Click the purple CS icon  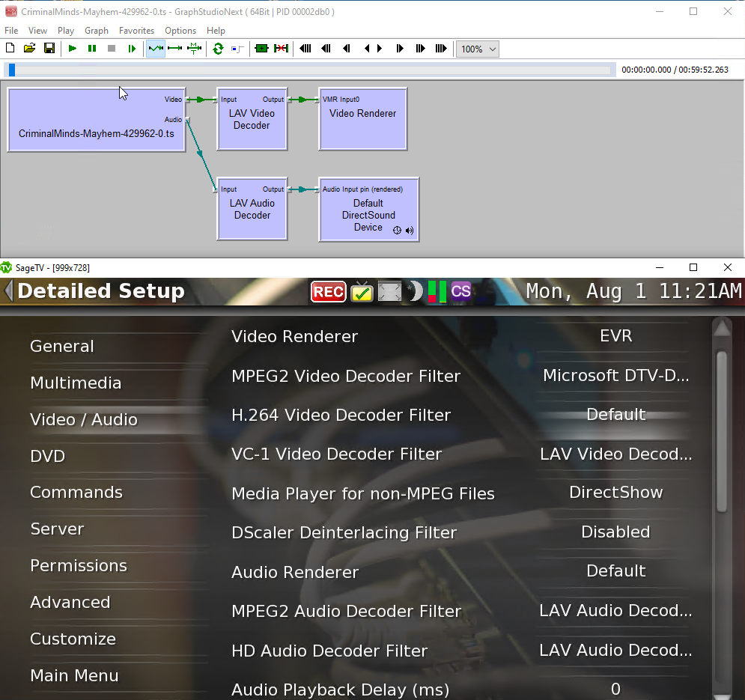[x=461, y=291]
